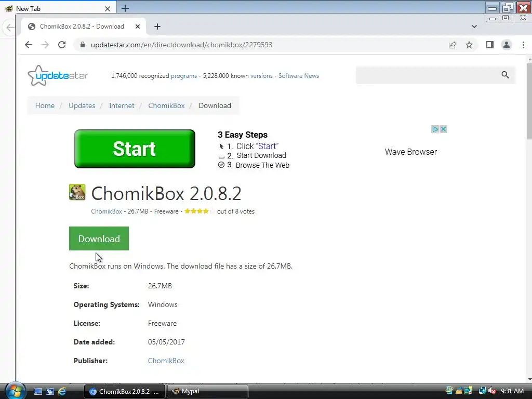532x399 pixels.
Task: Add a new tab in Mypal window
Action: point(125,8)
